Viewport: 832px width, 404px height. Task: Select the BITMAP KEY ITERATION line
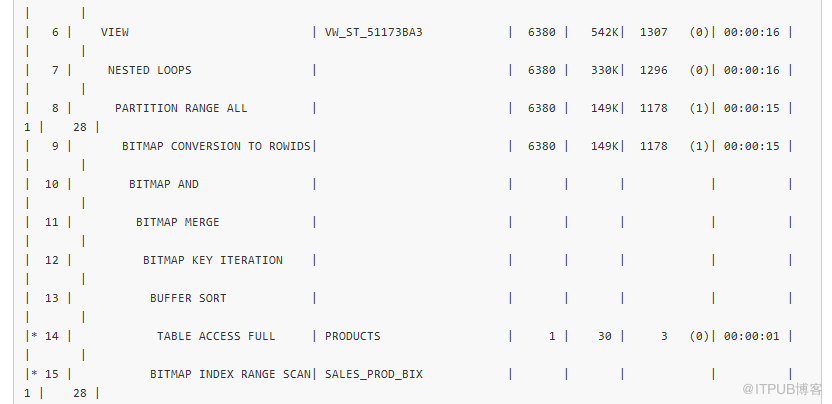click(213, 260)
